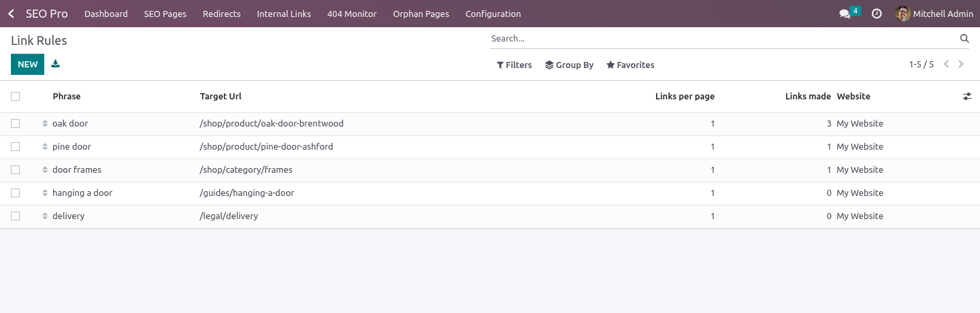Image resolution: width=980 pixels, height=313 pixels.
Task: Click the /guides/hanging-a-door target URL
Action: click(247, 193)
